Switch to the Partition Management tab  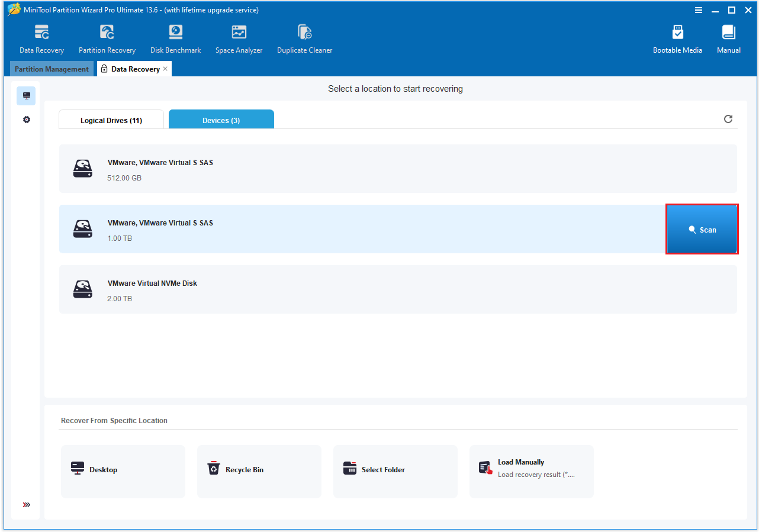(x=52, y=69)
